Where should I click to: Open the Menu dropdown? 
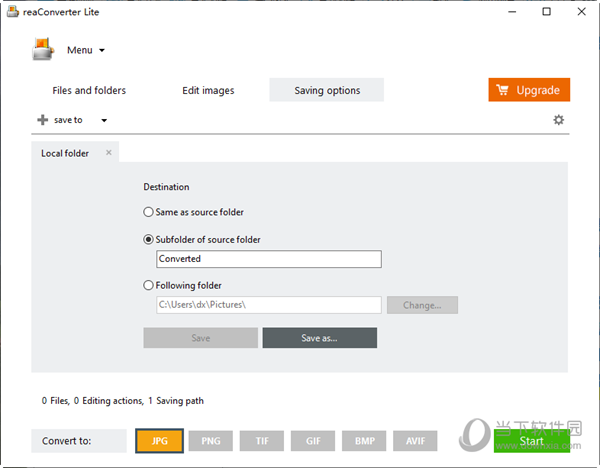(x=86, y=50)
